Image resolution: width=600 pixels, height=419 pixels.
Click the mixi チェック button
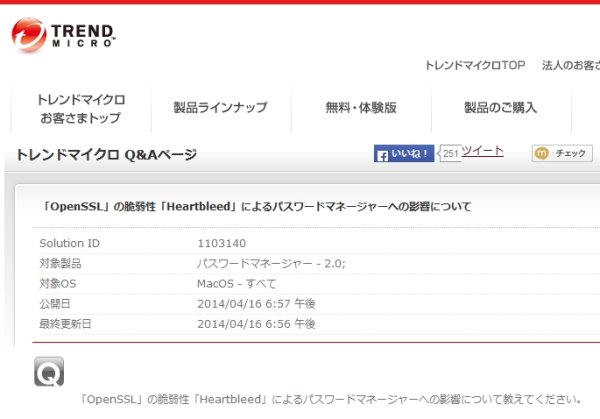coord(562,154)
